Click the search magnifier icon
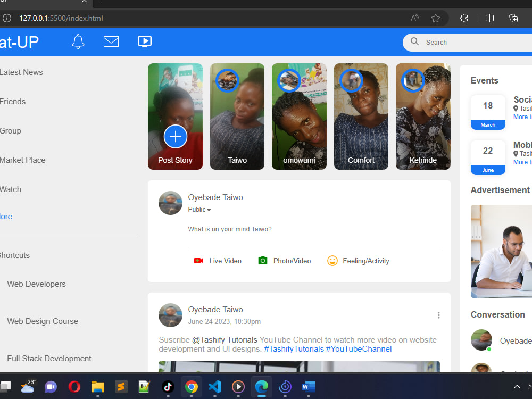532x399 pixels. click(x=414, y=41)
